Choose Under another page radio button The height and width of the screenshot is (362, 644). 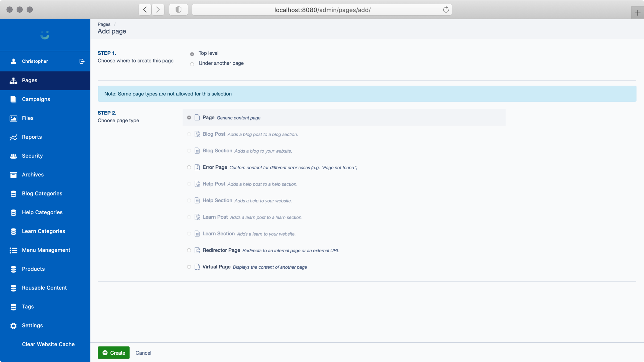coord(192,64)
